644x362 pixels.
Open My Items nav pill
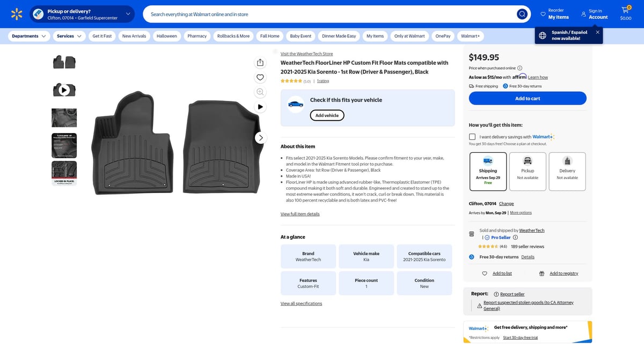(x=375, y=36)
